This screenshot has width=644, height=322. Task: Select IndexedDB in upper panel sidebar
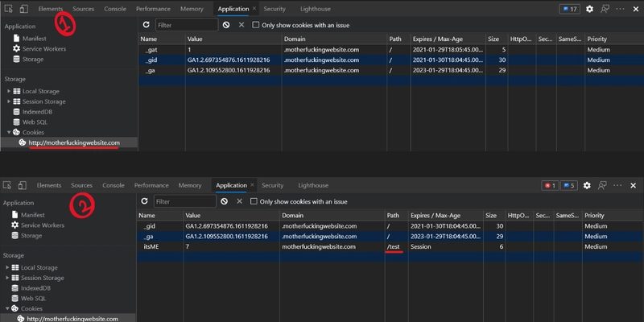(x=37, y=112)
